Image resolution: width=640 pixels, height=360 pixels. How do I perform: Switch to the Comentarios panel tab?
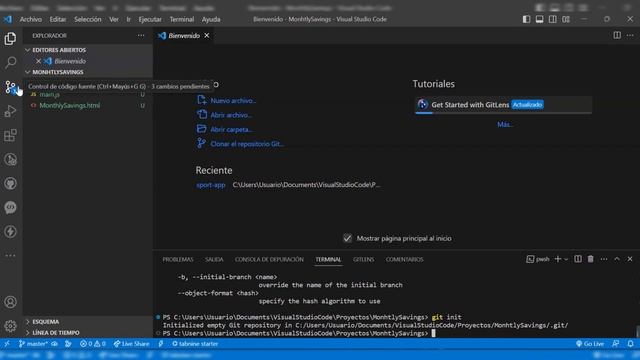point(404,260)
